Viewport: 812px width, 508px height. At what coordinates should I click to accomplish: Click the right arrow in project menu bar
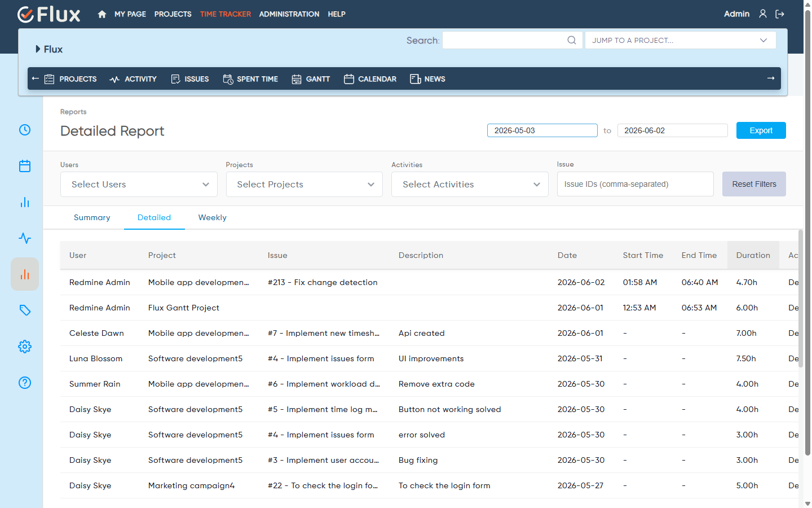pyautogui.click(x=771, y=78)
